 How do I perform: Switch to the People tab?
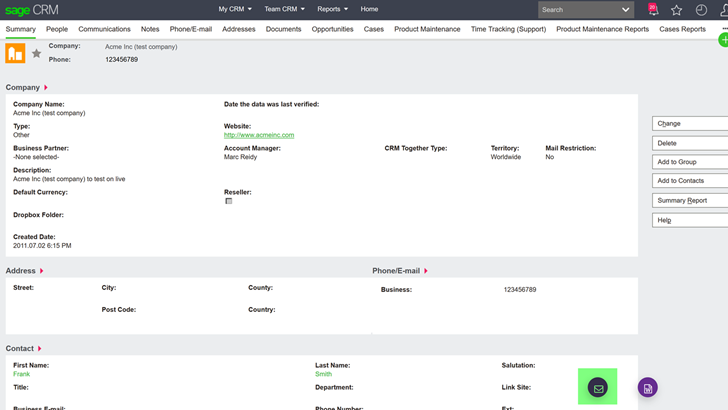(x=57, y=29)
